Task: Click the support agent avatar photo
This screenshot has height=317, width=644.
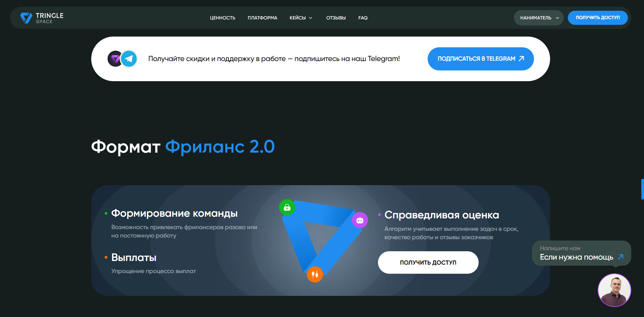Action: (x=614, y=290)
